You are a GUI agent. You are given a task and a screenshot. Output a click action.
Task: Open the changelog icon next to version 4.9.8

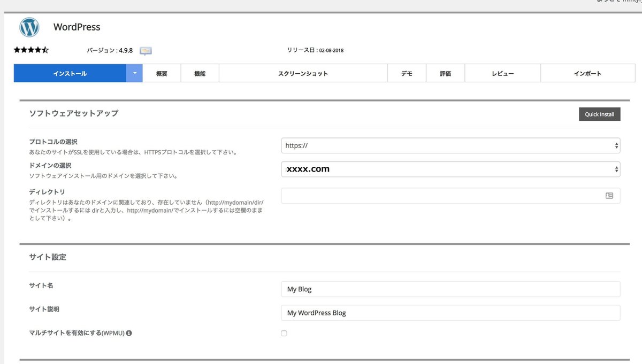point(146,51)
